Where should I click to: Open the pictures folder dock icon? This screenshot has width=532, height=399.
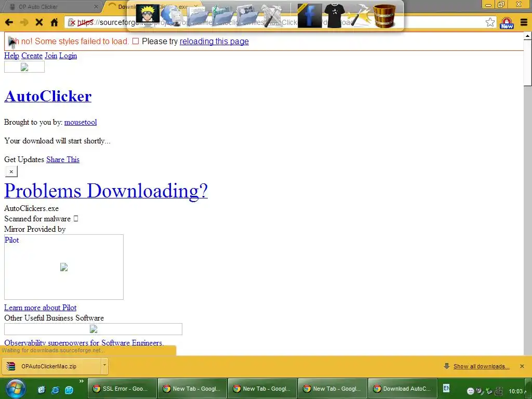pos(248,16)
